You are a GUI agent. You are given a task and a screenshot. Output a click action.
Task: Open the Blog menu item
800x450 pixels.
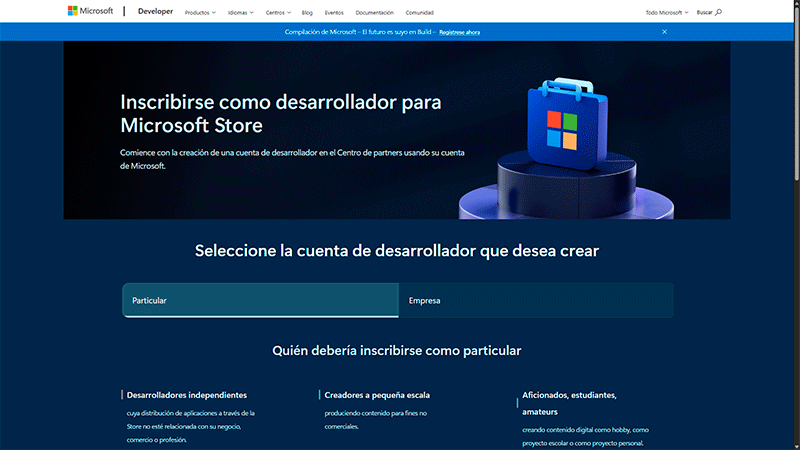[307, 12]
